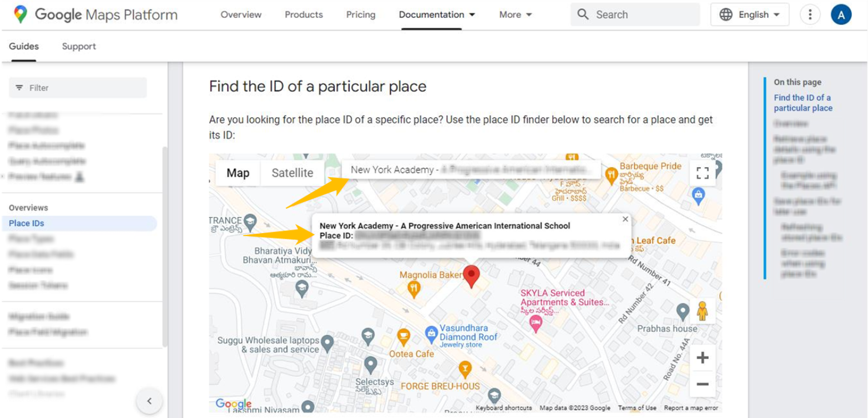Collapse the sidebar with the chevron button
The image size is (868, 418).
[x=149, y=401]
